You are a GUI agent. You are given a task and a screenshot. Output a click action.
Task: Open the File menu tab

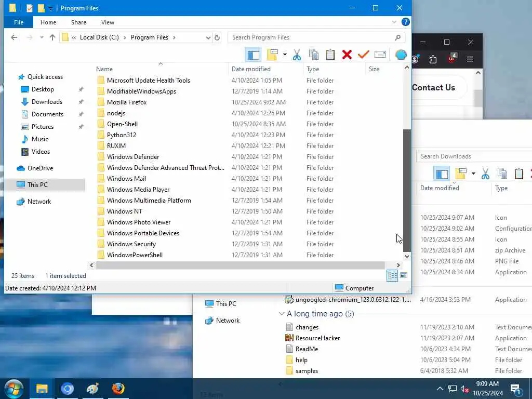click(x=19, y=22)
